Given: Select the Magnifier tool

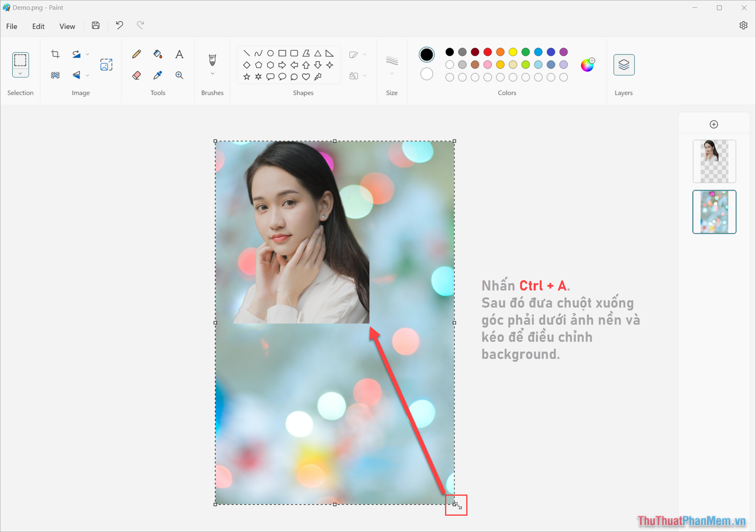Looking at the screenshot, I should coord(179,75).
